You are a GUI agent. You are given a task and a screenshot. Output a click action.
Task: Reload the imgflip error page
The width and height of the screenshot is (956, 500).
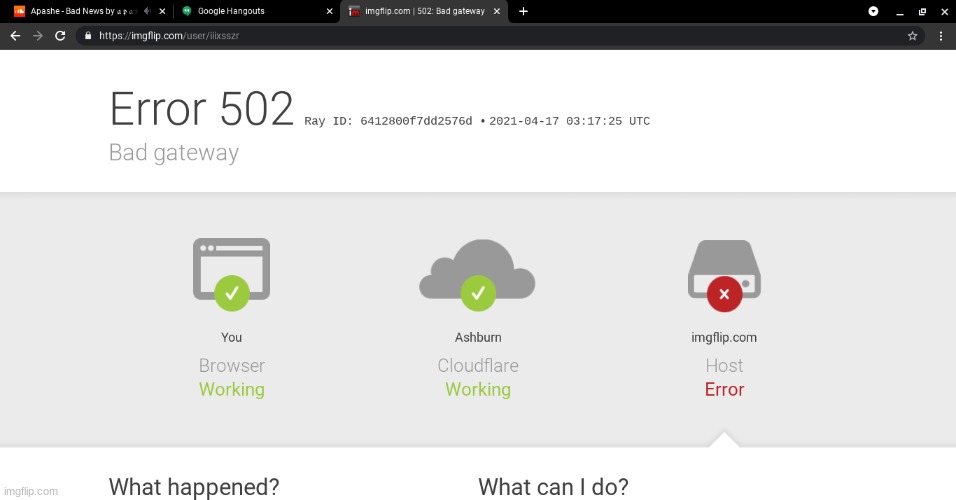click(60, 35)
